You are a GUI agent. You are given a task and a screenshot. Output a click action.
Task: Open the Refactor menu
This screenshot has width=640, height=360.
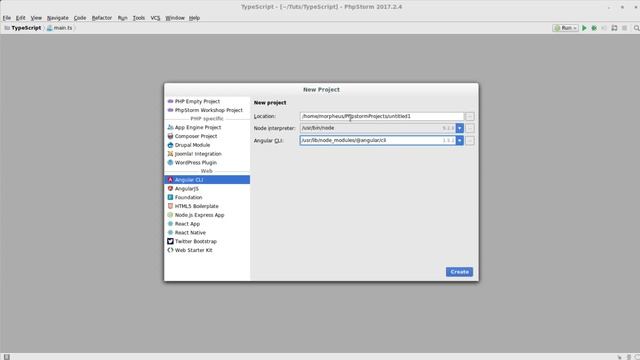pyautogui.click(x=102, y=18)
